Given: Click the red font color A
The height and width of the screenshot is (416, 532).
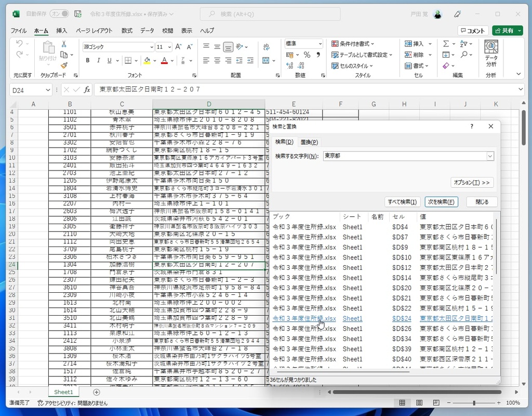Looking at the screenshot, I should (x=165, y=60).
